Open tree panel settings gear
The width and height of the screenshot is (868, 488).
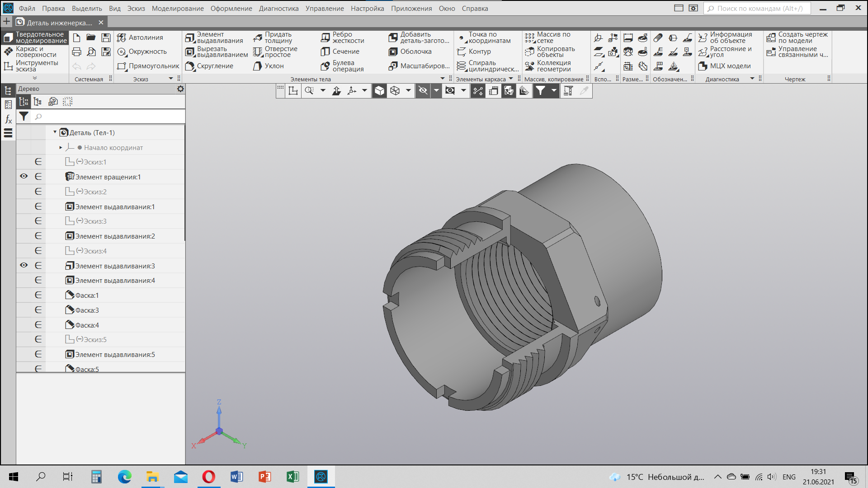coord(180,89)
